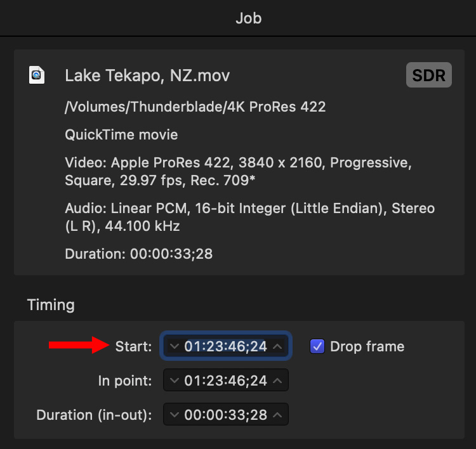This screenshot has width=476, height=449.
Task: Click the SDR badge
Action: point(429,75)
